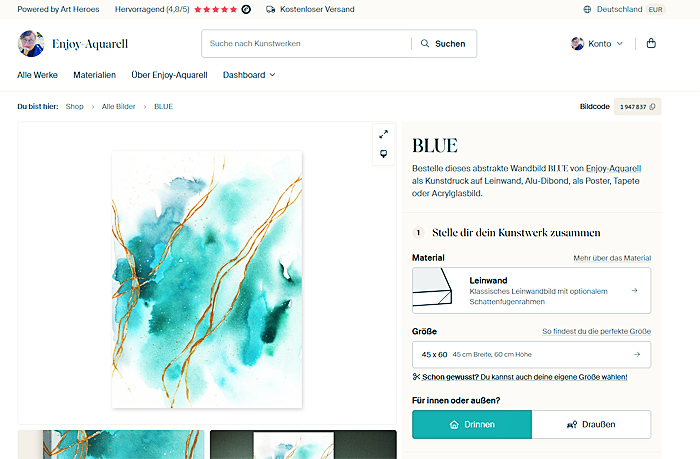Open the Dashboard dropdown menu
The image size is (700, 459).
click(249, 75)
